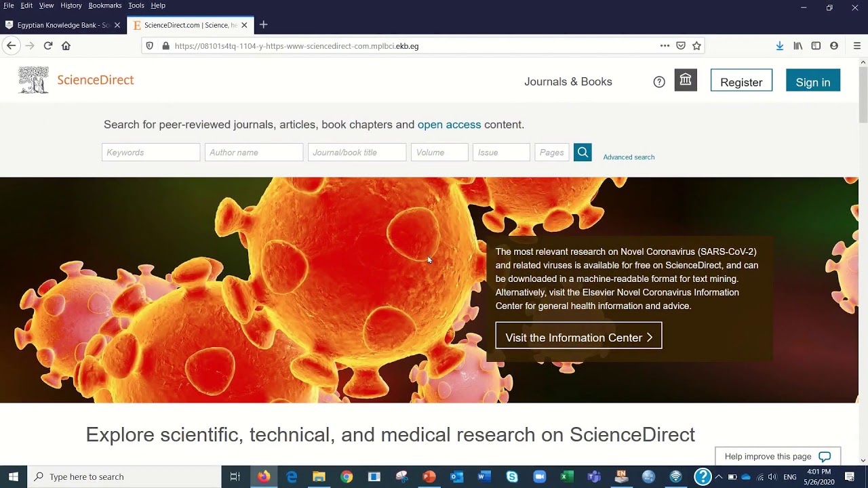Image resolution: width=868 pixels, height=488 pixels.
Task: Open Excel from taskbar
Action: [567, 476]
